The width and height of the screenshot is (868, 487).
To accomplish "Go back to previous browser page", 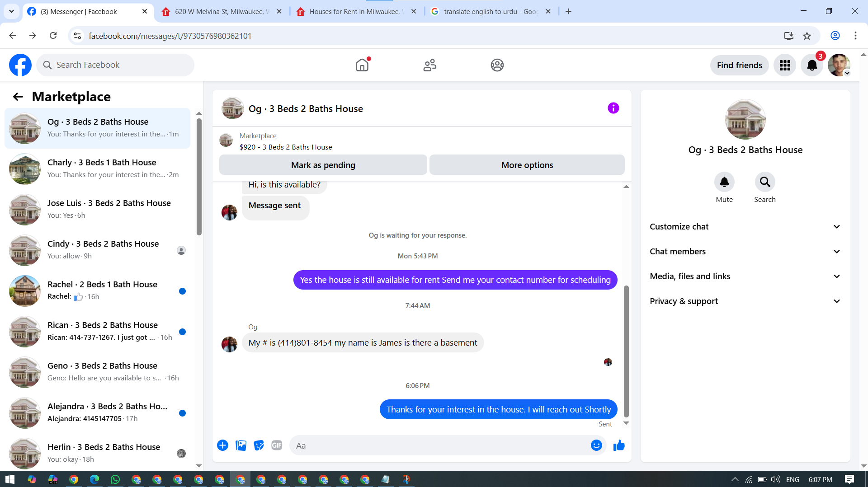I will pos(13,36).
